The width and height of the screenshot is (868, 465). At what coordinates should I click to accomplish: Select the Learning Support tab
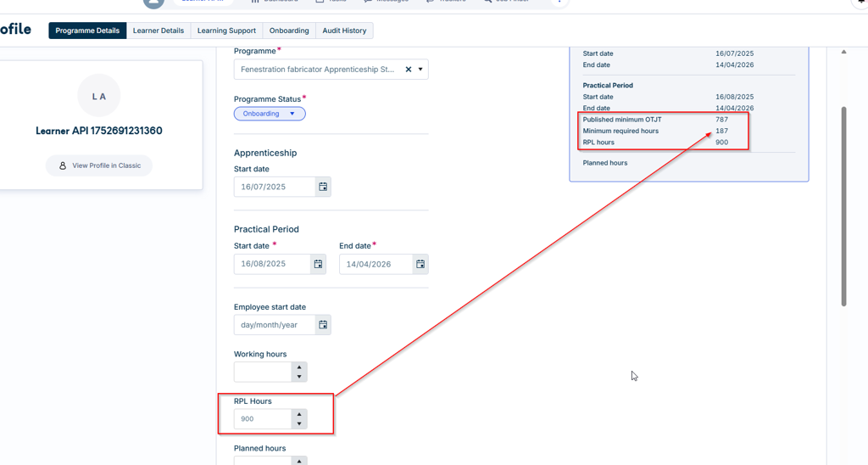[x=226, y=31]
